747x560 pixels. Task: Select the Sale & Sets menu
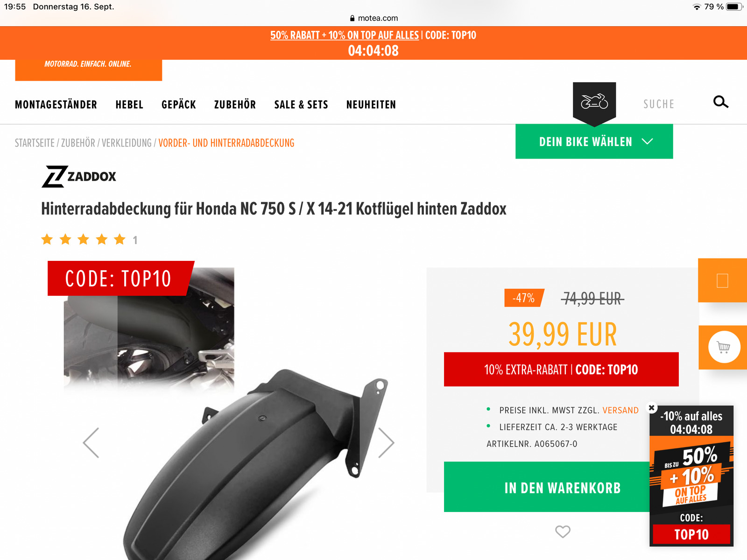tap(301, 105)
